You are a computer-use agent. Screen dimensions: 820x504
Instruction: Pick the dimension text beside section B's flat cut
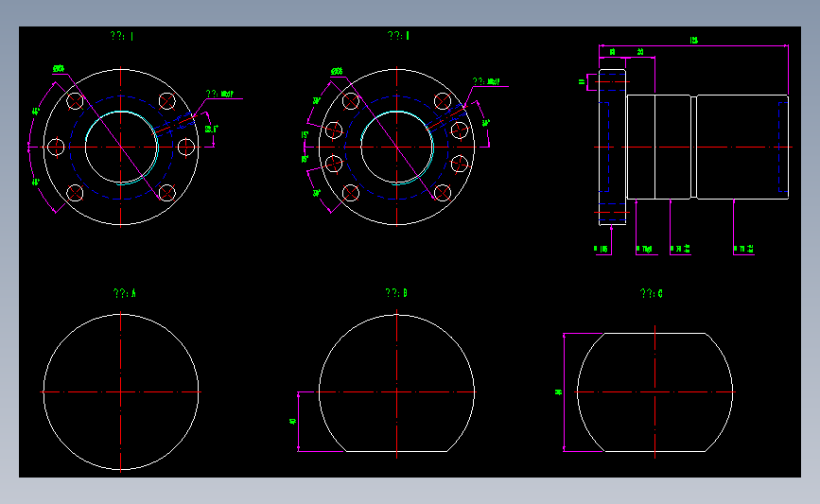tap(293, 421)
